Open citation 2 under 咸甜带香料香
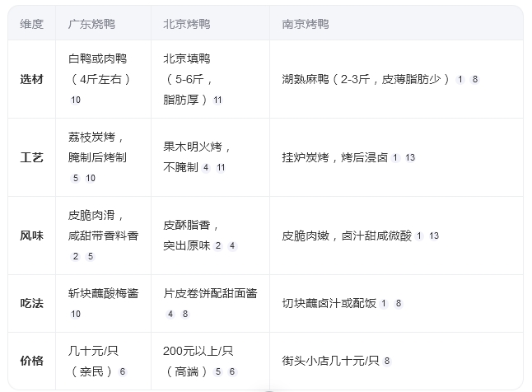The image size is (532, 392). 76,256
